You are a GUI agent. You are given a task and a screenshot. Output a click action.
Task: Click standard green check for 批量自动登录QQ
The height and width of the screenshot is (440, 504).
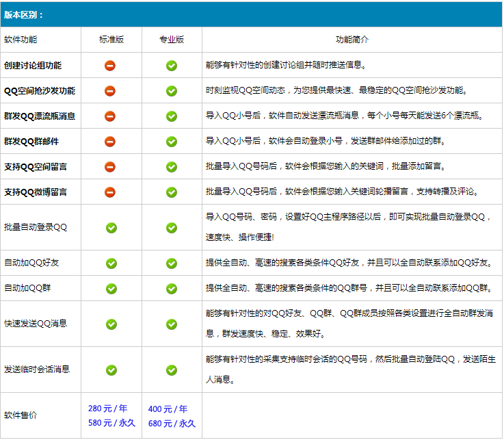coord(111,228)
